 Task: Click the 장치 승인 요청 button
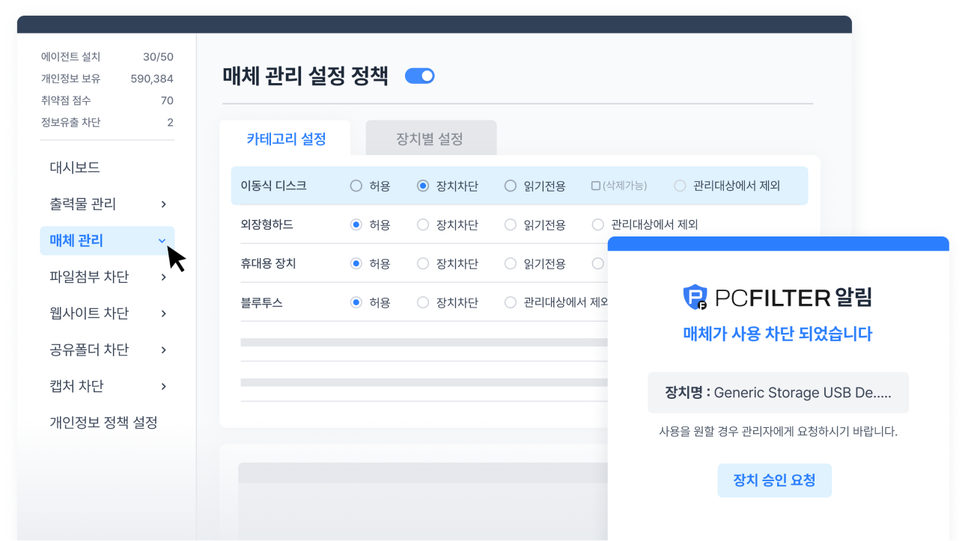click(x=774, y=480)
